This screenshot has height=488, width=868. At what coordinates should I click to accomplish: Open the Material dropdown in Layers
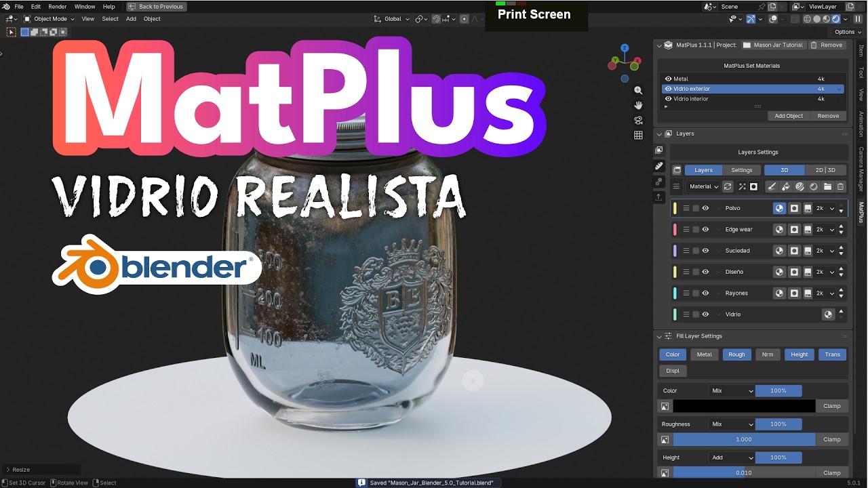click(x=703, y=186)
